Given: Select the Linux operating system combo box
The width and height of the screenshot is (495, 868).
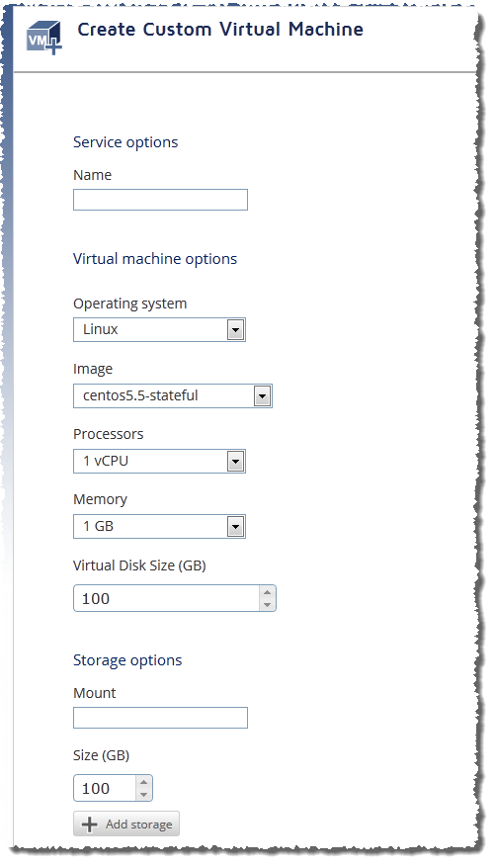Looking at the screenshot, I should (159, 330).
